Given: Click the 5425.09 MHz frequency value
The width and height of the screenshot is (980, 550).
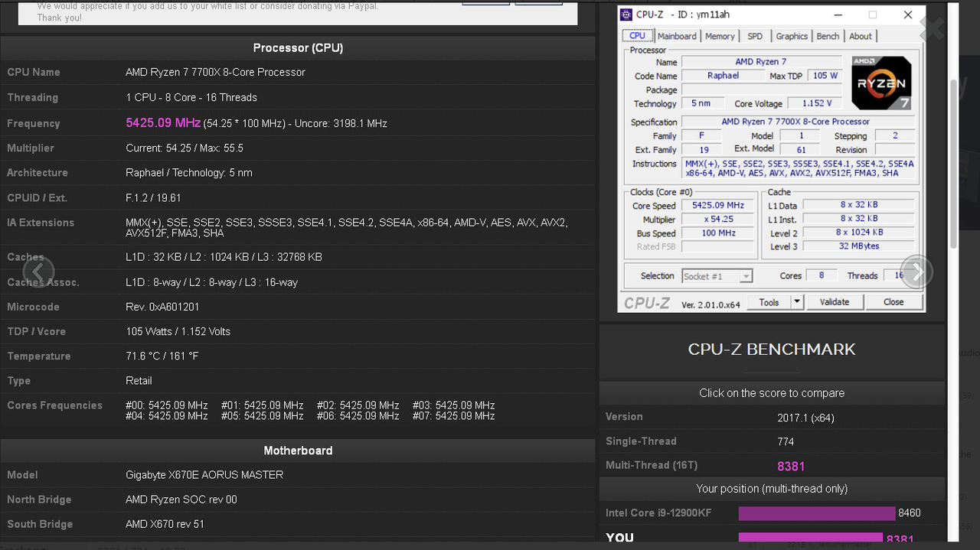Looking at the screenshot, I should (x=163, y=122).
